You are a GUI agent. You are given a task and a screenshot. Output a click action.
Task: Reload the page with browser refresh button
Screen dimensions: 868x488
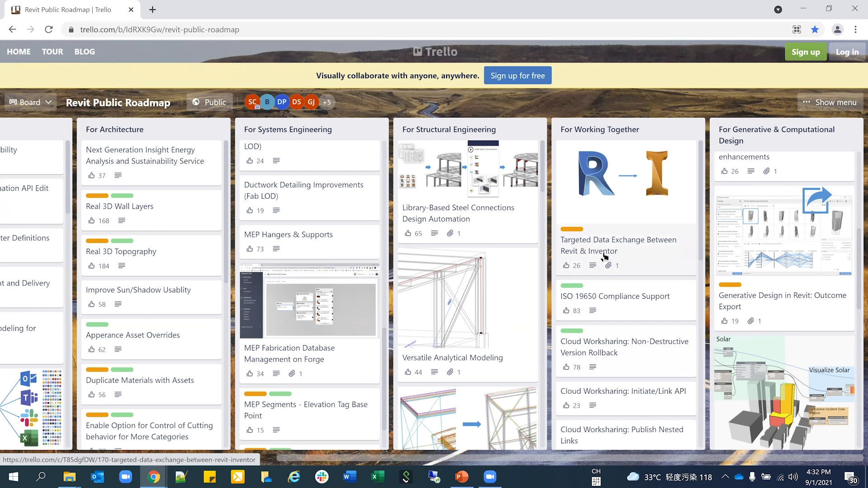pyautogui.click(x=49, y=29)
